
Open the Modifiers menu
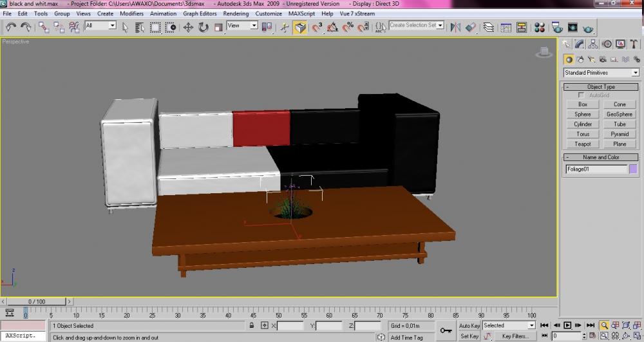(131, 13)
